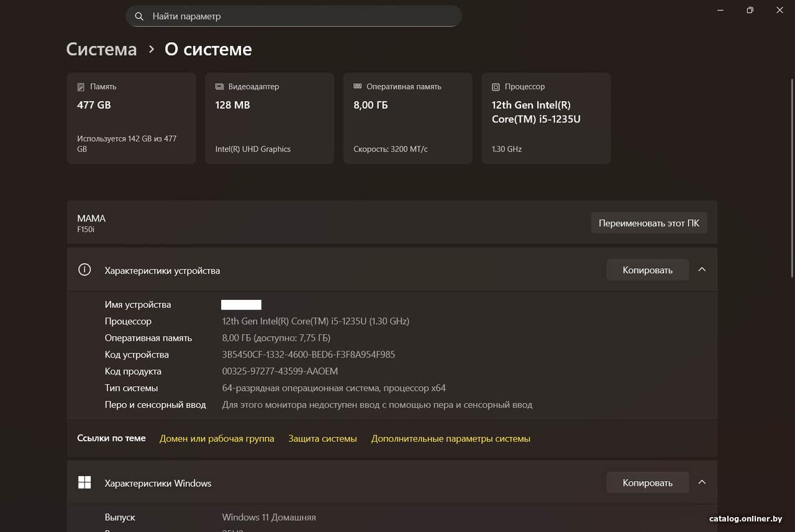Click the Видеоадаптер card icon

point(219,87)
